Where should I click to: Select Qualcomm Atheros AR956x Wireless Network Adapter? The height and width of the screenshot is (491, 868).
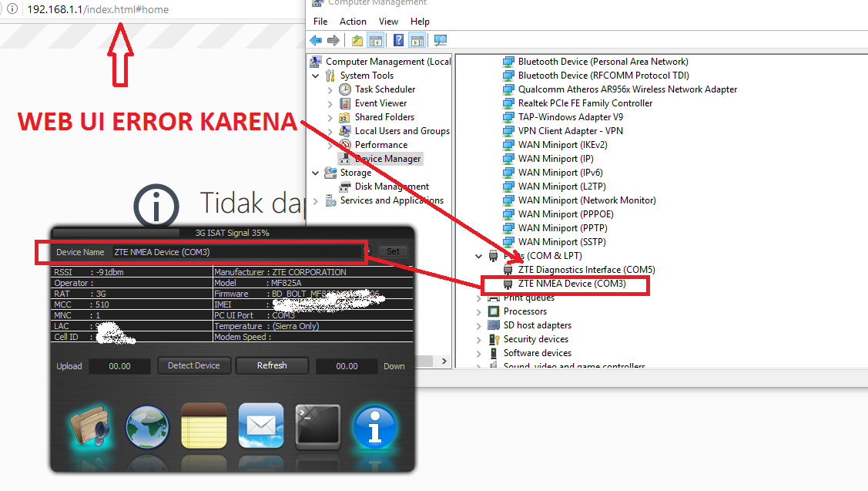[x=627, y=89]
